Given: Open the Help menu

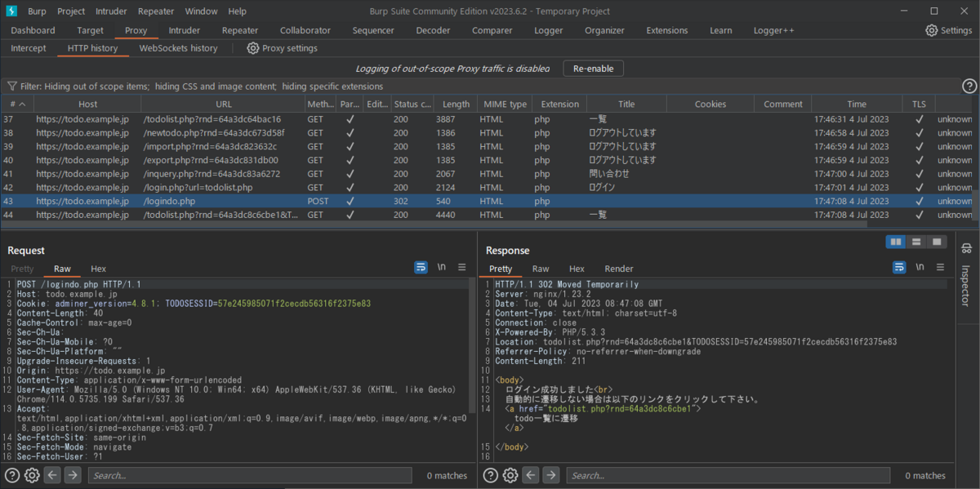Looking at the screenshot, I should pyautogui.click(x=237, y=11).
